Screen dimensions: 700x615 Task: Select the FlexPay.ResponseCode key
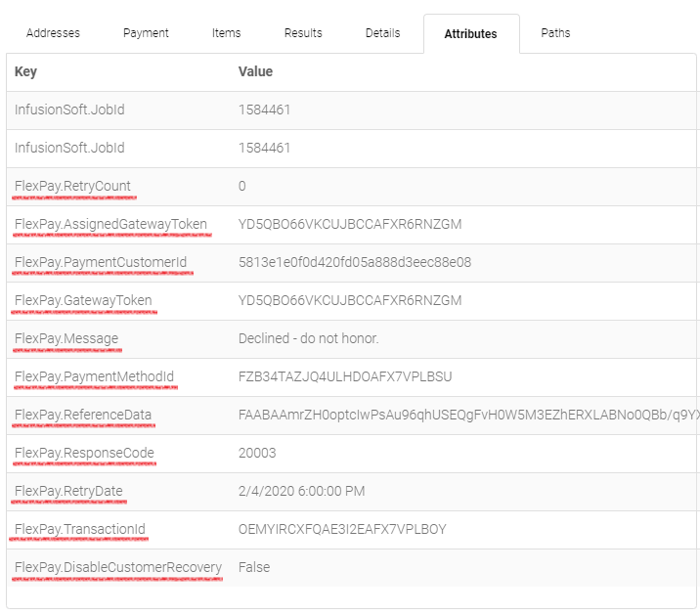point(84,453)
